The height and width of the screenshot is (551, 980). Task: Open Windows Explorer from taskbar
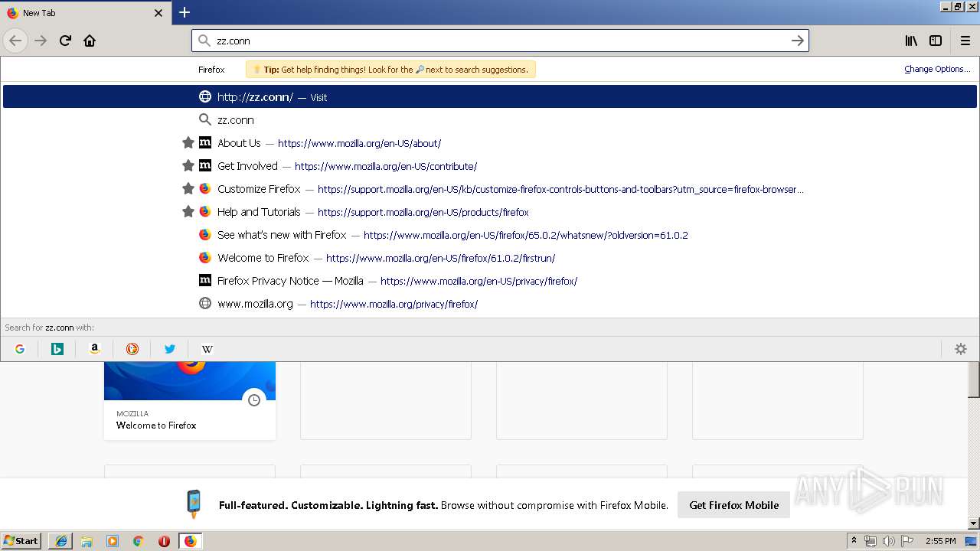pyautogui.click(x=87, y=541)
